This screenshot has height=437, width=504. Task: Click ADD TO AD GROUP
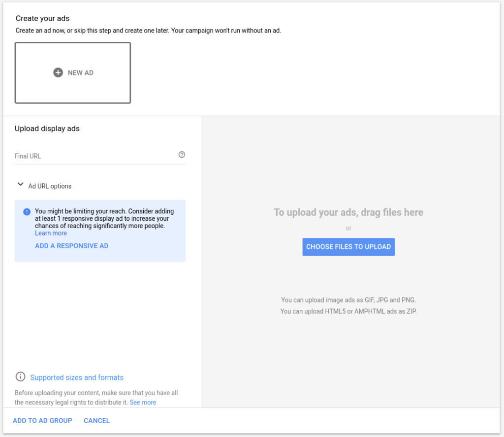click(x=42, y=421)
